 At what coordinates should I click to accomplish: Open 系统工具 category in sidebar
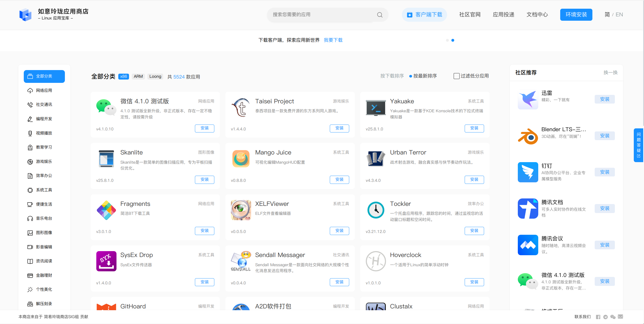coord(44,190)
